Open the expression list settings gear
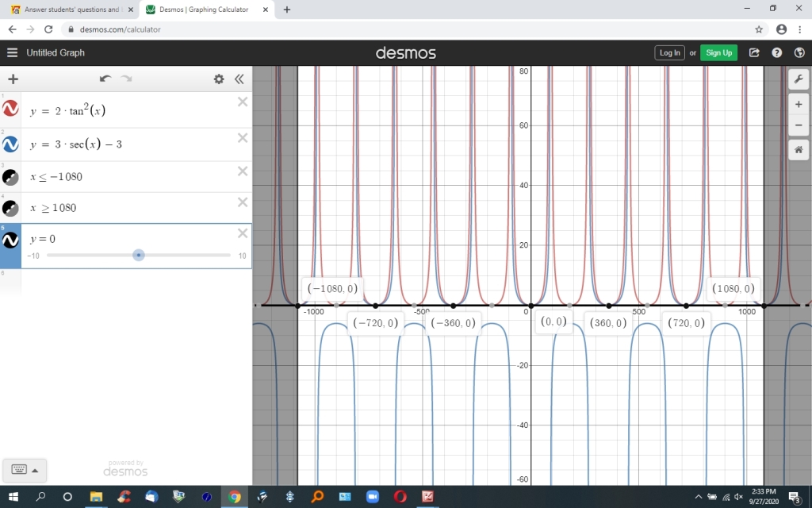The image size is (812, 508). pyautogui.click(x=219, y=79)
